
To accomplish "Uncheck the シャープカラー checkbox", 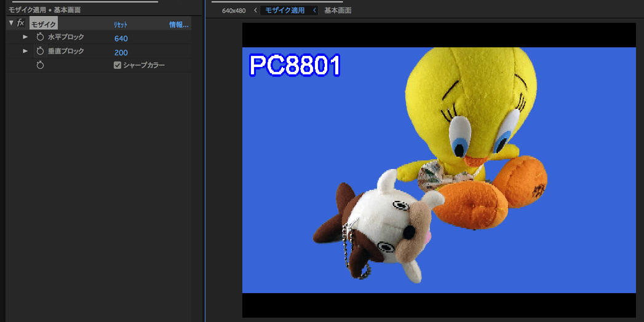I will click(117, 65).
